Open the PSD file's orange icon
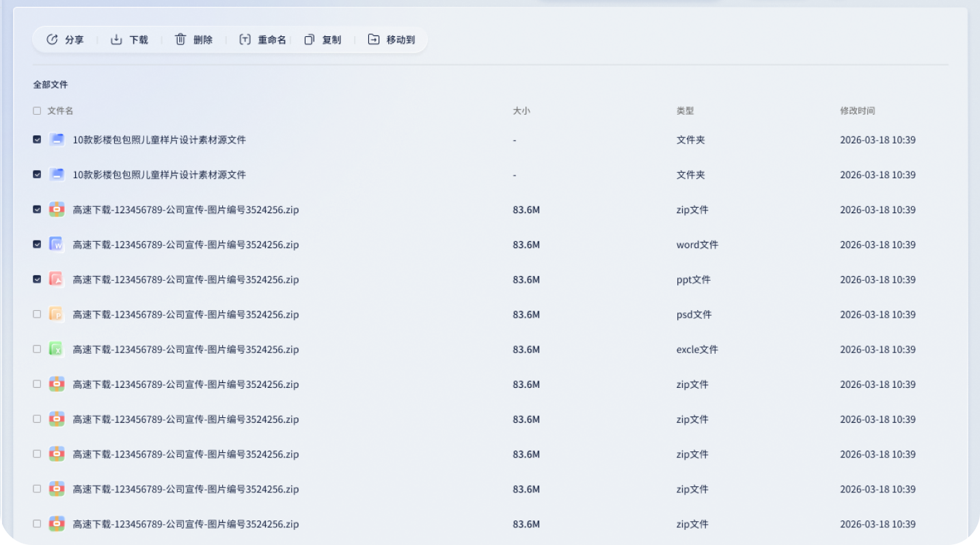Image resolution: width=980 pixels, height=545 pixels. (57, 314)
